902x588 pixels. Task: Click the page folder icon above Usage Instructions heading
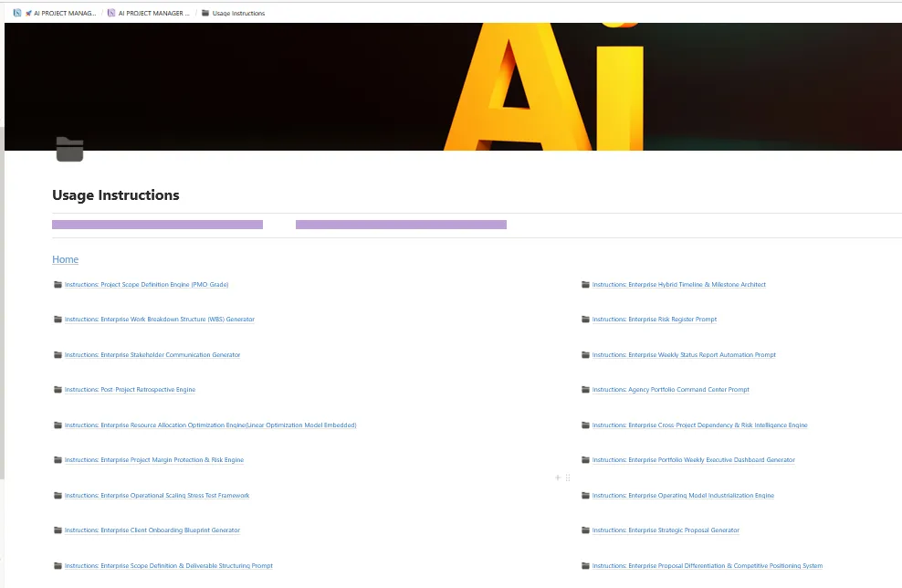coord(69,150)
